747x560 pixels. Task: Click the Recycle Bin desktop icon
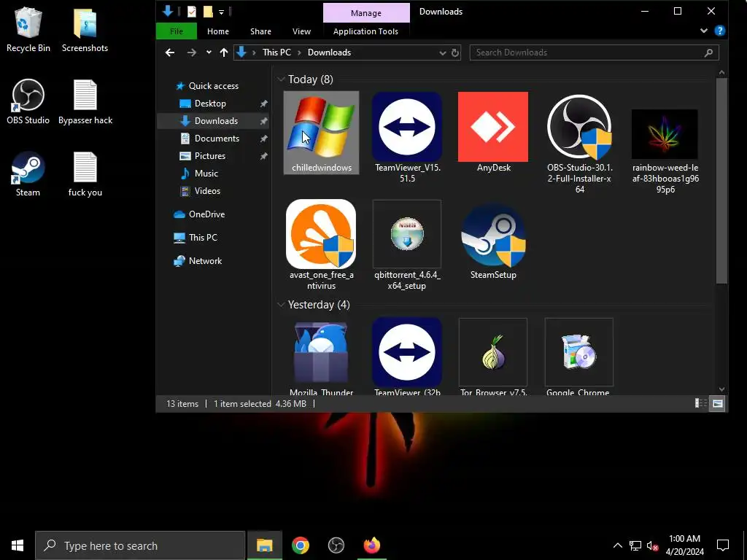point(28,29)
